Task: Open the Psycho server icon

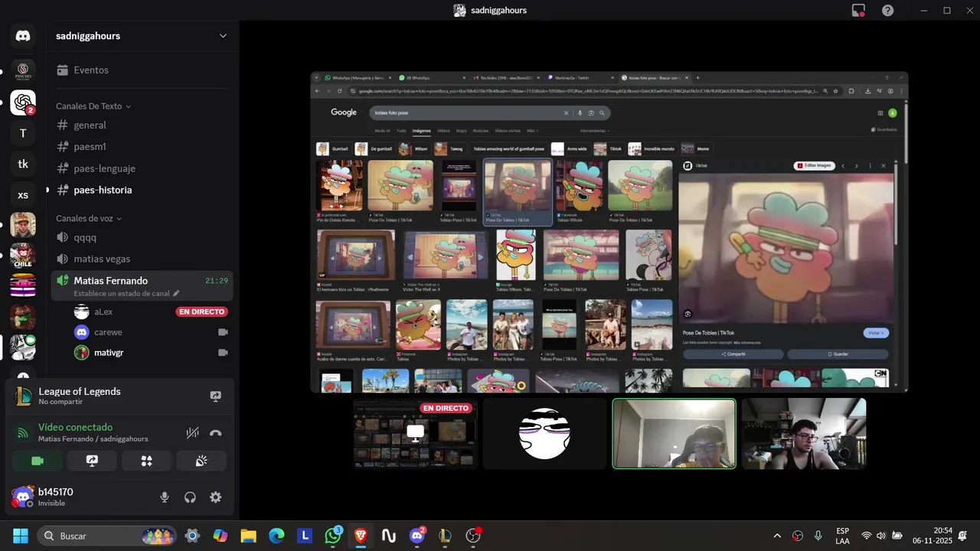Action: pyautogui.click(x=23, y=72)
